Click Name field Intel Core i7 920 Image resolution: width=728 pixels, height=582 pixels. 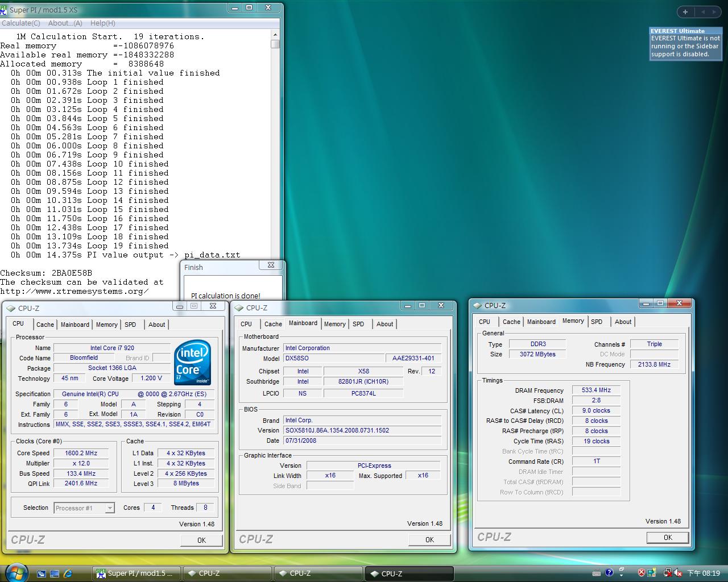(x=112, y=348)
